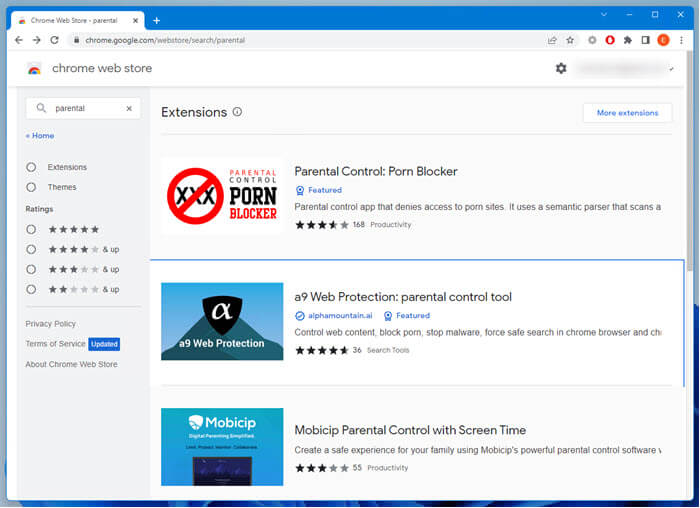Click the address bar URL
The height and width of the screenshot is (508, 700).
[x=165, y=40]
